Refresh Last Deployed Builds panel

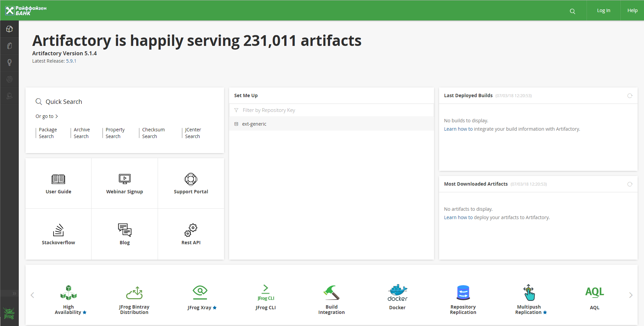point(630,96)
